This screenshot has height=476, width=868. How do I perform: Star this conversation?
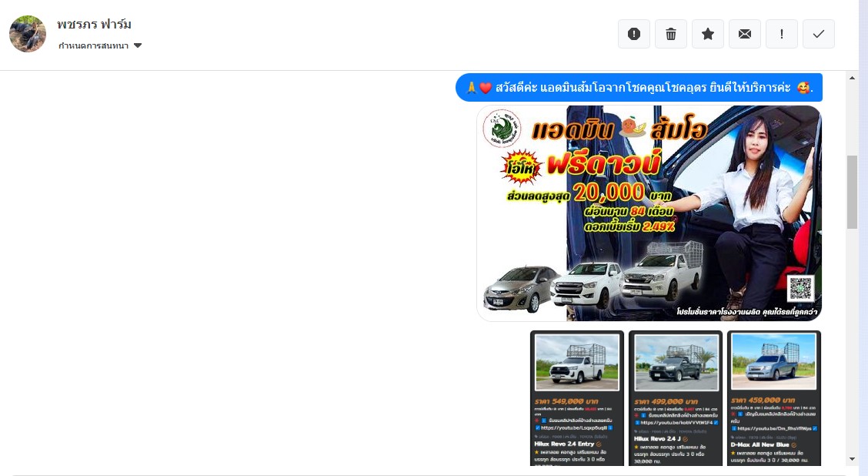click(707, 34)
